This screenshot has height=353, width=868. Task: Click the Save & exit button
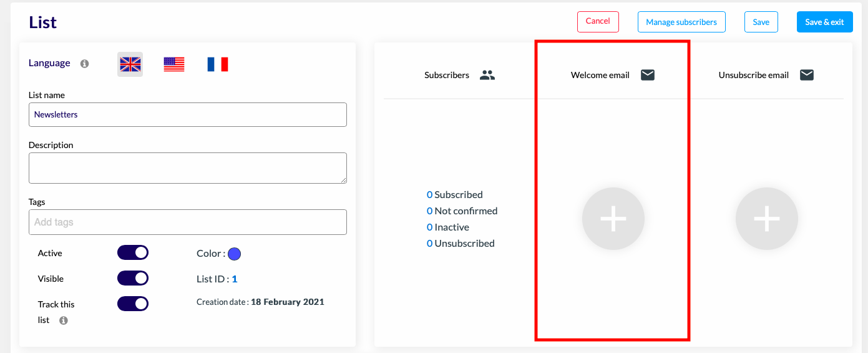(824, 22)
